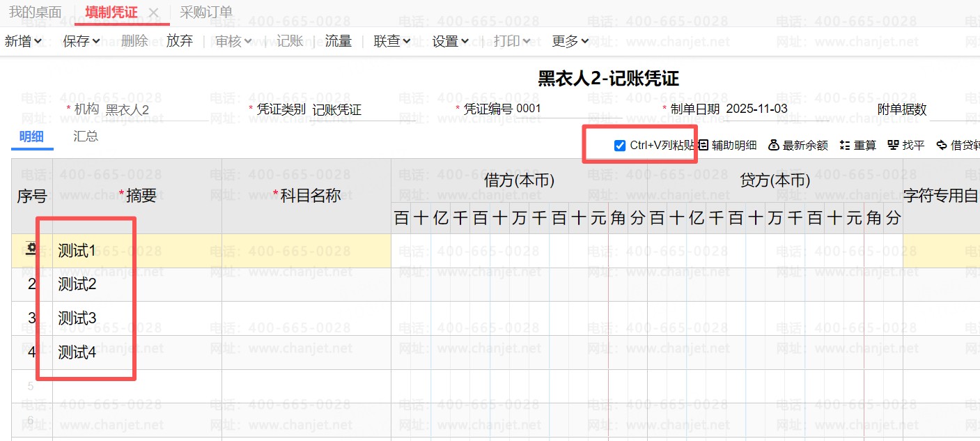Switch to the 汇总 tab
This screenshot has width=980, height=441.
click(x=86, y=136)
